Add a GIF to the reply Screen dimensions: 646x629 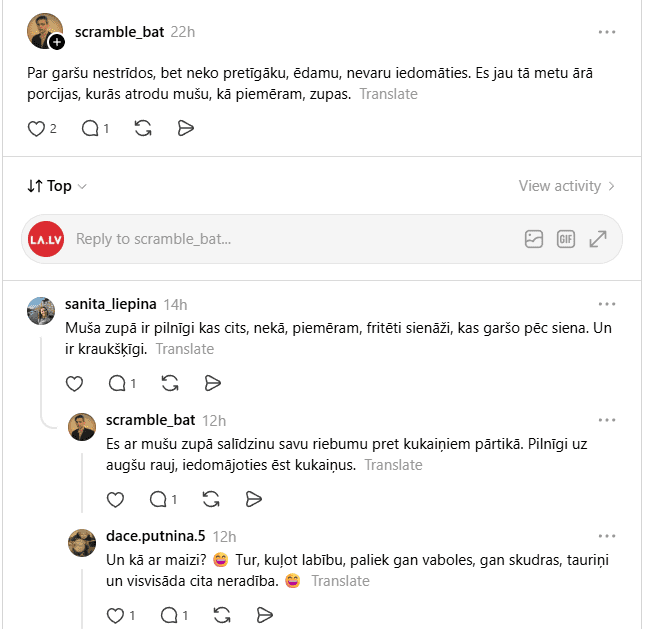coord(566,239)
